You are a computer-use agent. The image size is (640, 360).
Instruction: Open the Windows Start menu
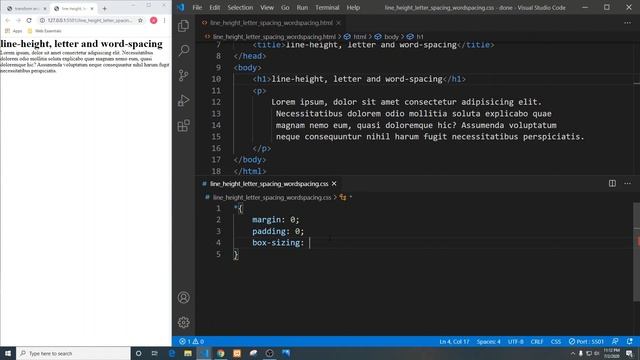point(8,353)
